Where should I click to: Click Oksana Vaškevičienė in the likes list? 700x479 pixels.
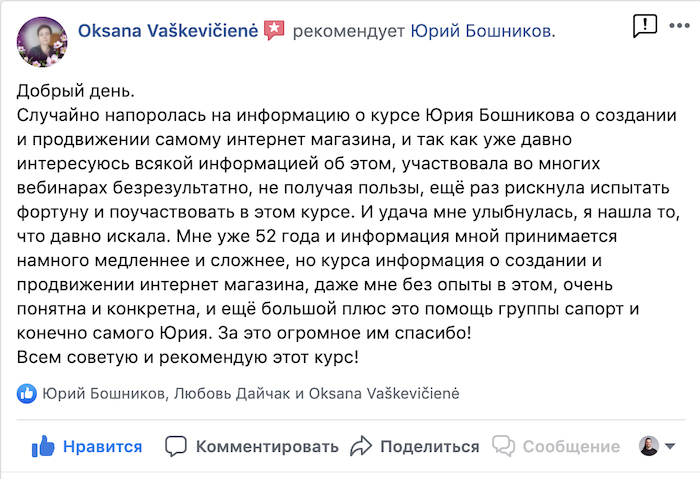pos(384,394)
